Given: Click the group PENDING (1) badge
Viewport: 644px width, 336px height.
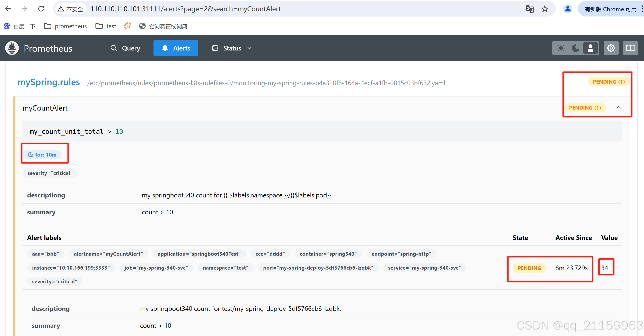Looking at the screenshot, I should pos(609,82).
